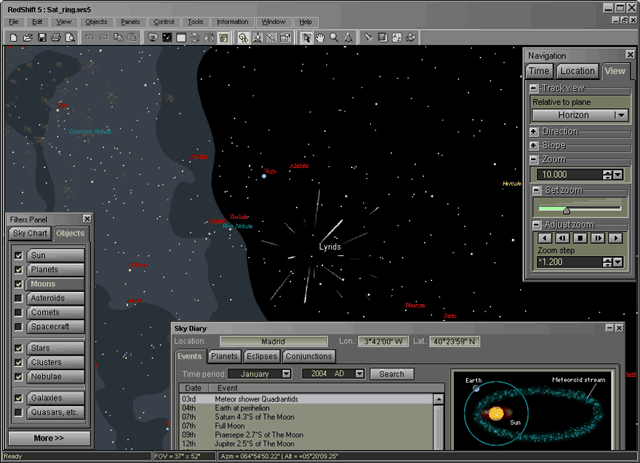Click the New document toolbar icon
640x463 pixels.
(12, 37)
